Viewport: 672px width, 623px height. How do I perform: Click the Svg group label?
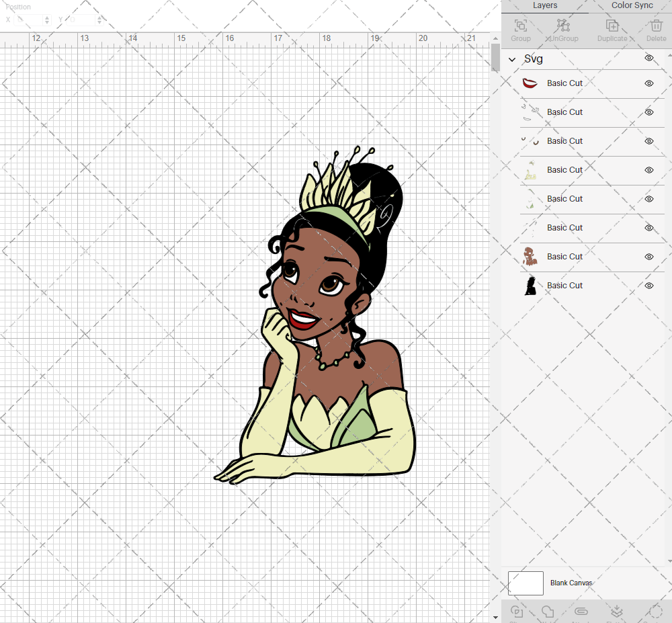[x=533, y=58]
